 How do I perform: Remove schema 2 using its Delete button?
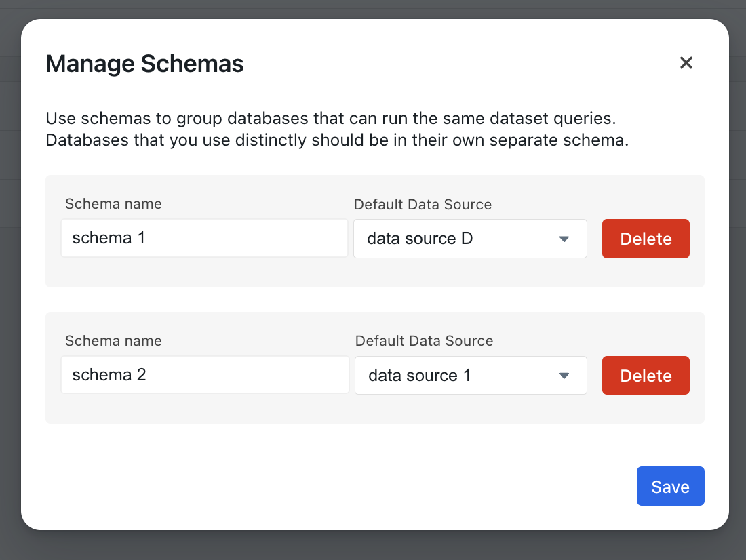646,375
